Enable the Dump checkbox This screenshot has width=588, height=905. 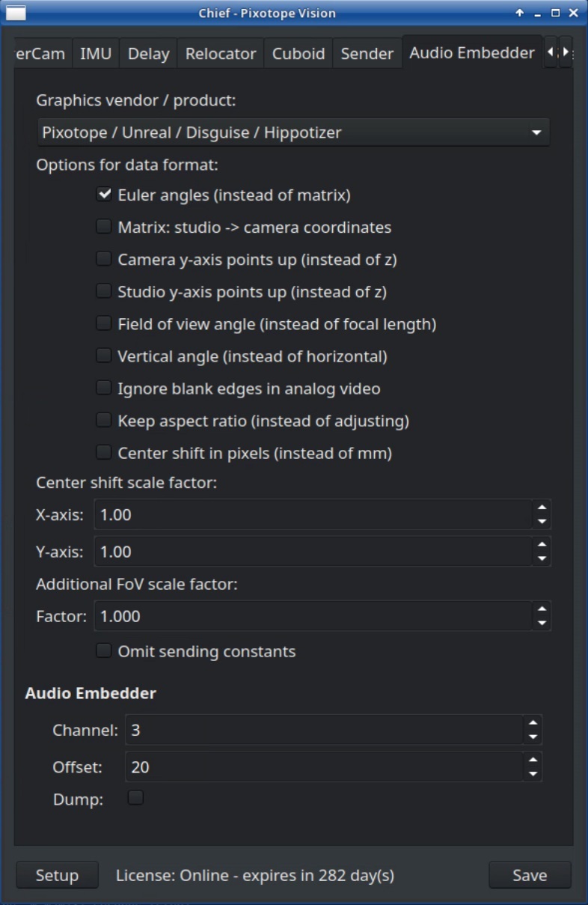click(135, 798)
